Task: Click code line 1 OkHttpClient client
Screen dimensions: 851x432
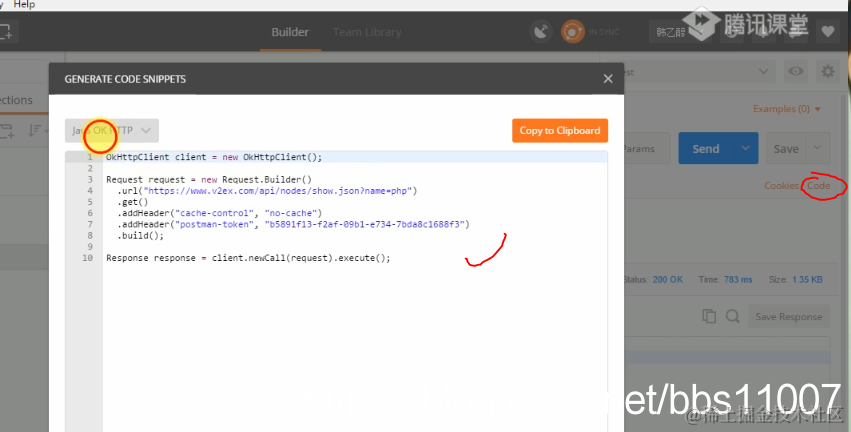Action: coord(214,157)
